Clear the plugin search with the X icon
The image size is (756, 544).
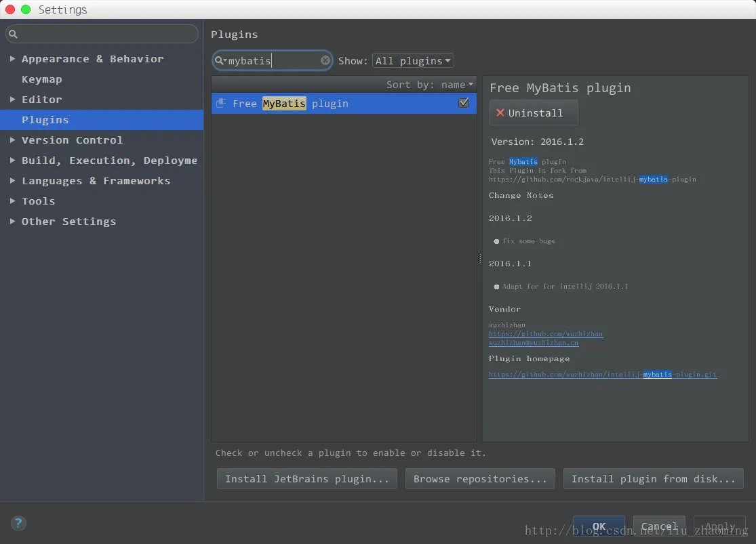coord(325,60)
